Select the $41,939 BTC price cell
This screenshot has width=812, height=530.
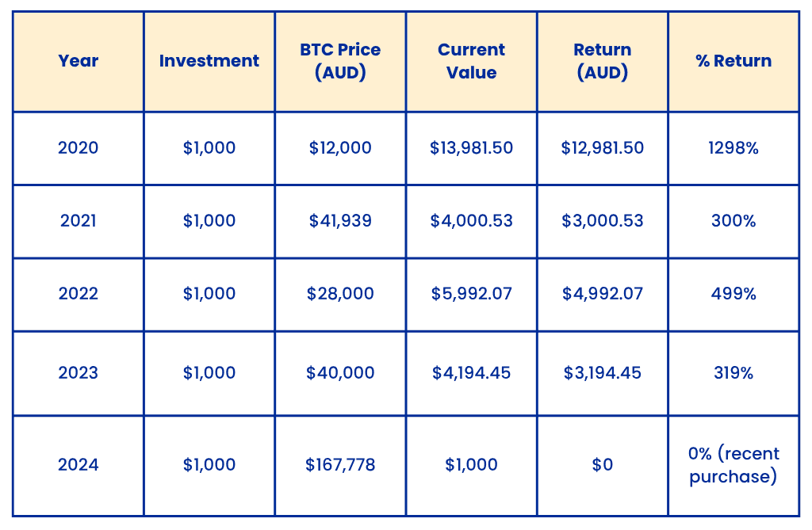(340, 221)
